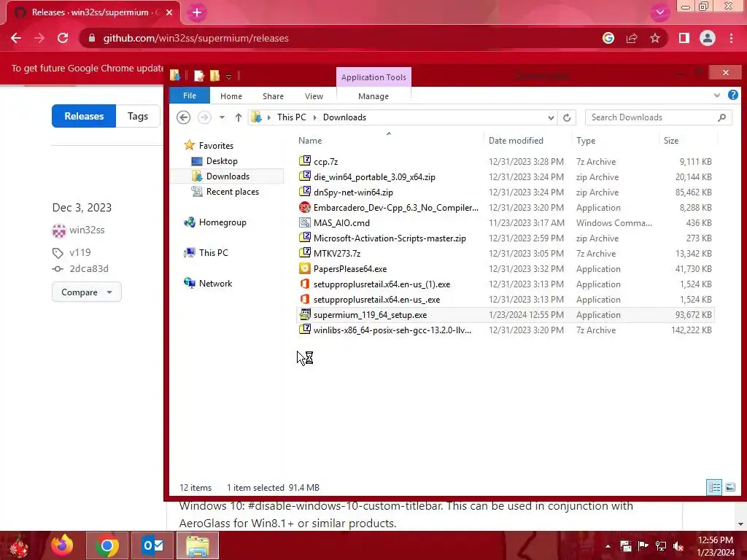Viewport: 747px width, 560px height.
Task: Open the View ribbon tab
Action: point(314,96)
